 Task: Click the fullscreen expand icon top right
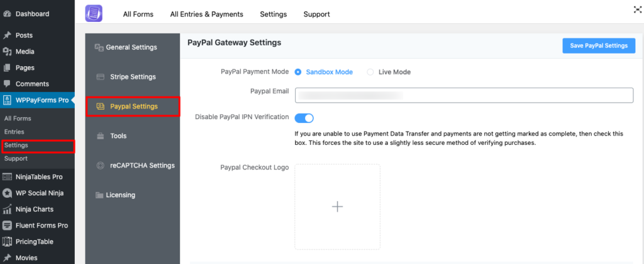tap(636, 9)
